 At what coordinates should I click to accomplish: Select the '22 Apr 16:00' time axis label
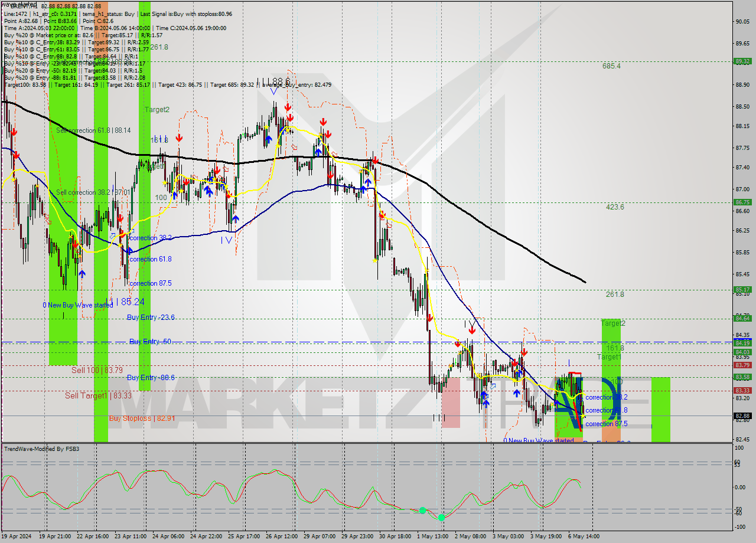tap(93, 537)
